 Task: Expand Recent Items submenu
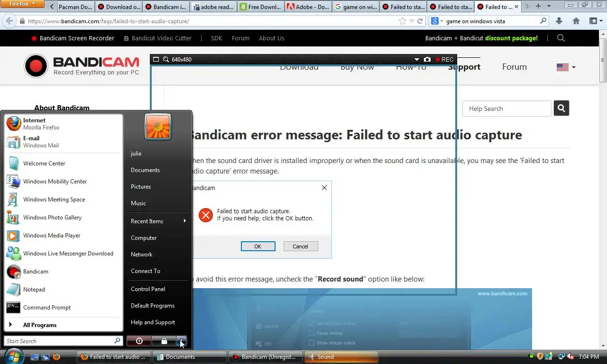(x=158, y=221)
